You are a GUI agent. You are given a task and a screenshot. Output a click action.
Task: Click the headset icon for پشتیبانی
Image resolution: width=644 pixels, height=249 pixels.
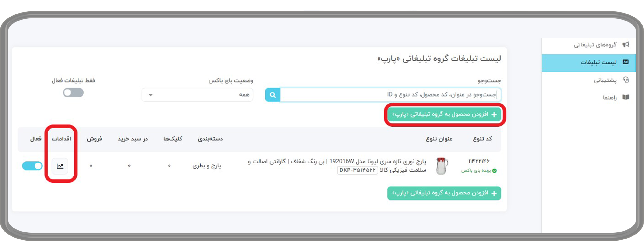click(626, 80)
